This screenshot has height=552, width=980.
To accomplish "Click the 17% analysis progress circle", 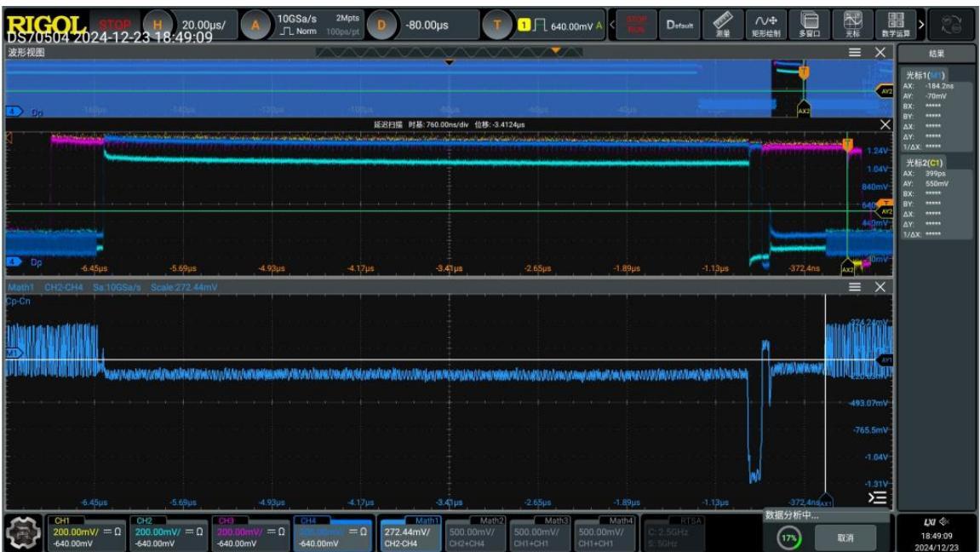I will [788, 538].
